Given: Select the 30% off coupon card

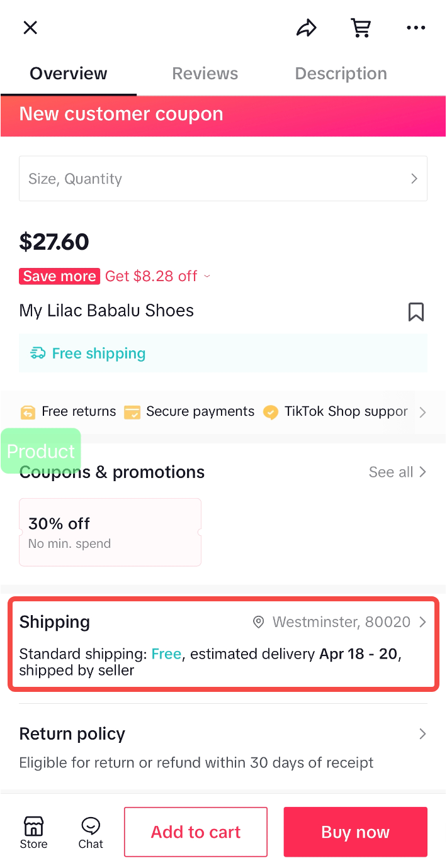Looking at the screenshot, I should tap(110, 532).
